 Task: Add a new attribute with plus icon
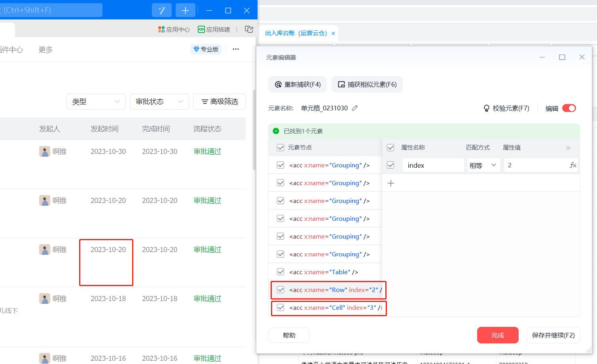tap(391, 183)
